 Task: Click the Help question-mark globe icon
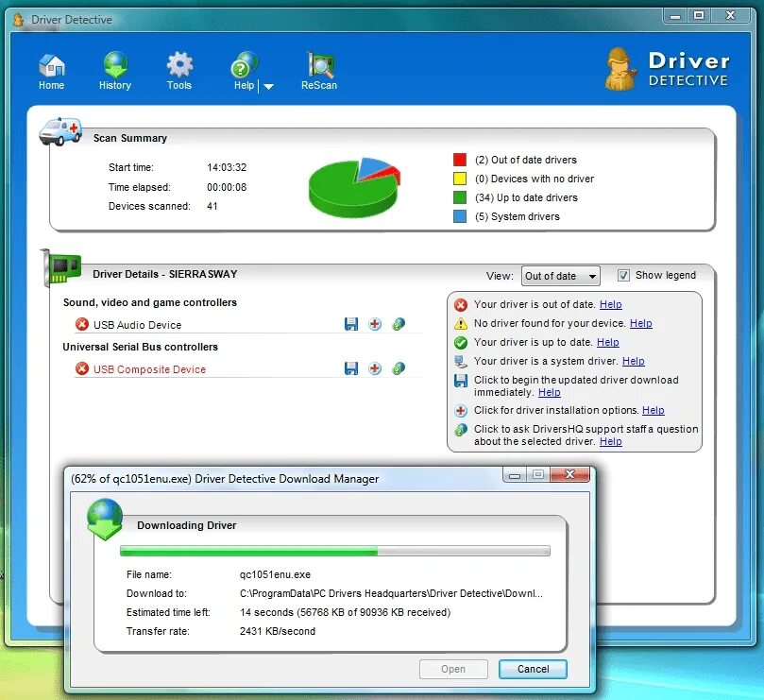(x=244, y=71)
